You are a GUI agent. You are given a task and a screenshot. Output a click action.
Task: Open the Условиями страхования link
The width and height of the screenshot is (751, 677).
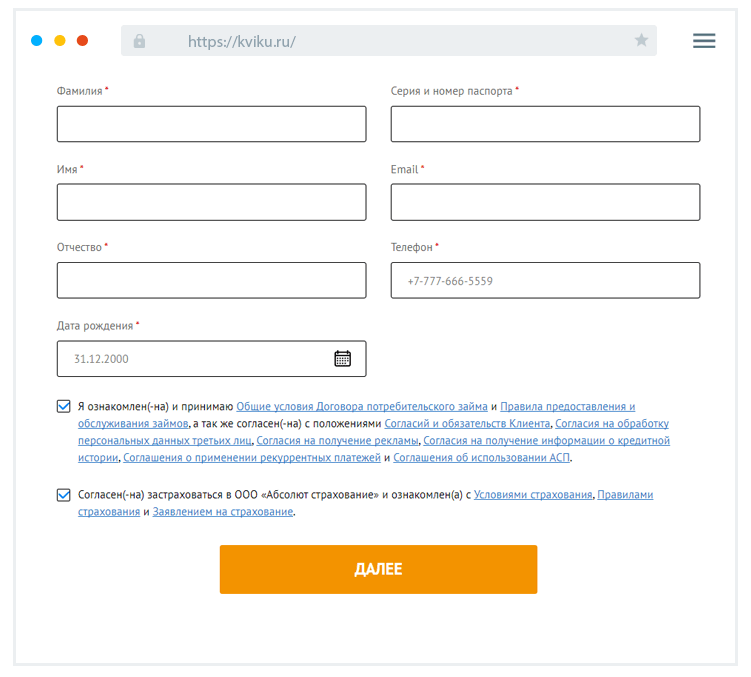[533, 495]
